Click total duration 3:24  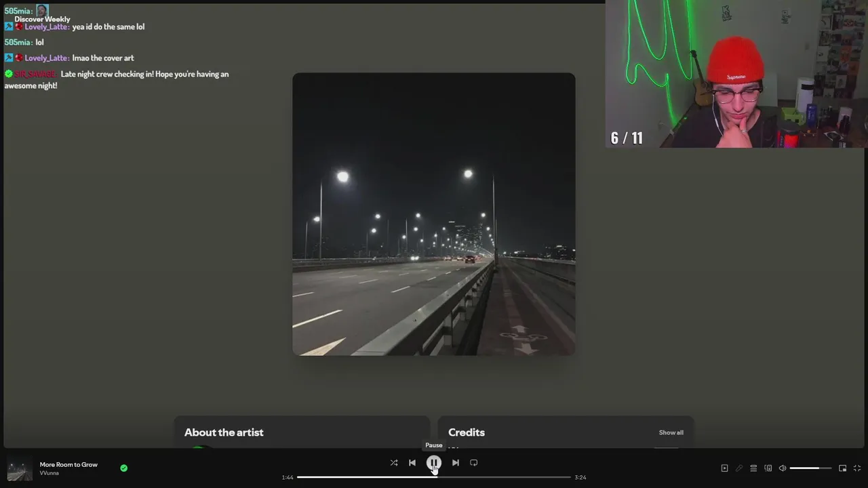coord(580,477)
